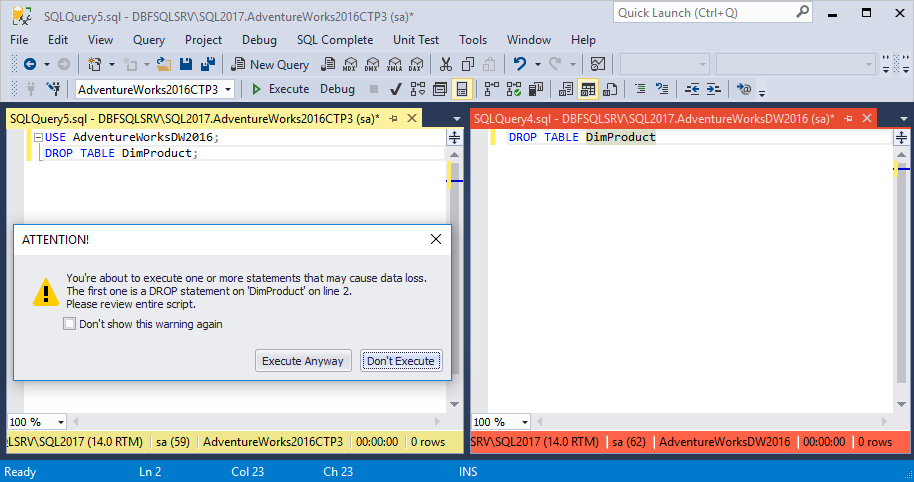Click the Specify Template Parameters icon
Screen dimensions: 914x482
743,89
